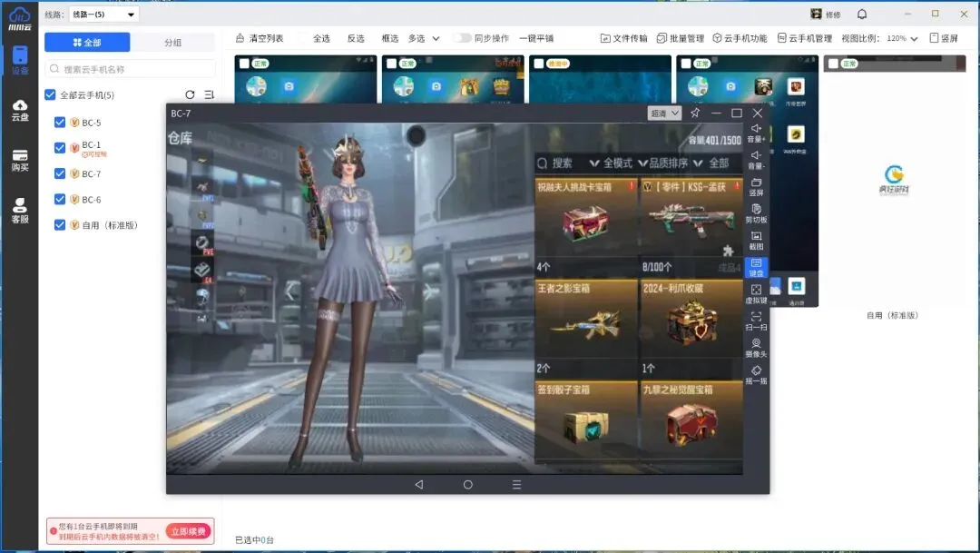
Task: Click the 修修 user avatar
Action: (817, 14)
